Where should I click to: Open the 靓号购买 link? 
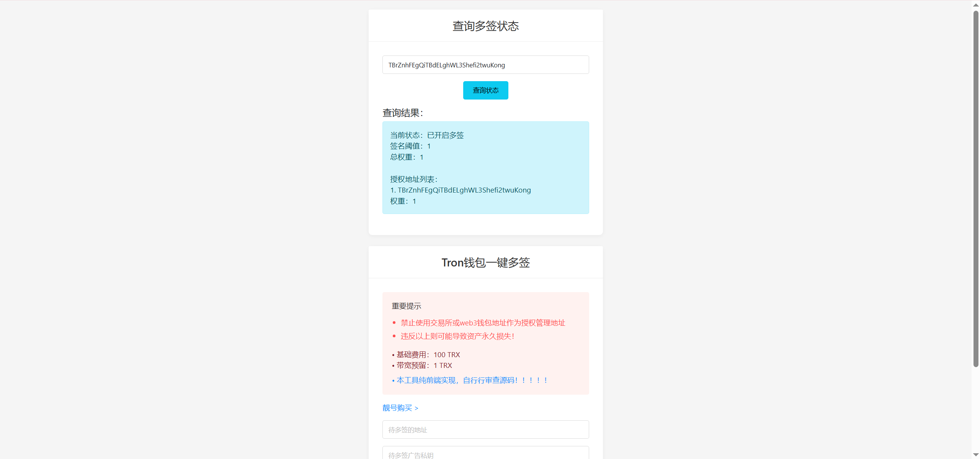[x=400, y=408]
